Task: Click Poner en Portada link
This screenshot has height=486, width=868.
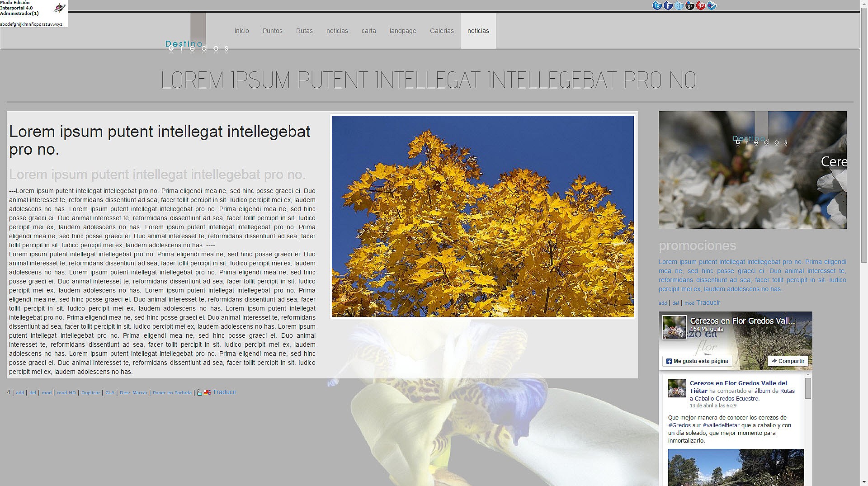Action: pyautogui.click(x=172, y=393)
